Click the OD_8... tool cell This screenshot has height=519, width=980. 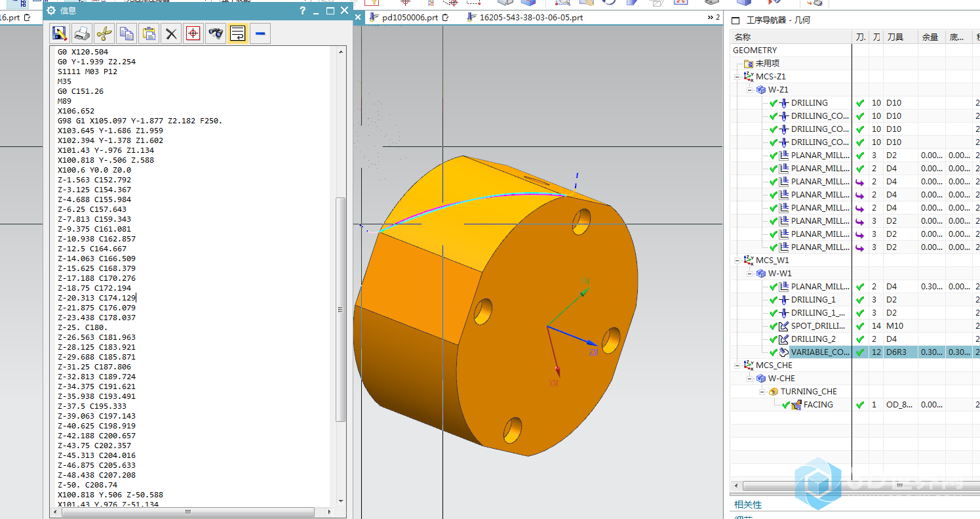(899, 405)
